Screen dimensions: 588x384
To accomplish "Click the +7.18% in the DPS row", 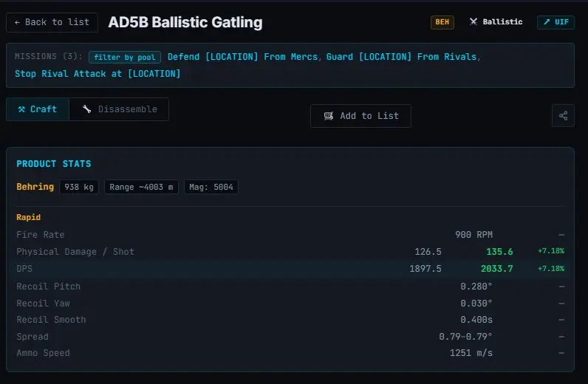I will [x=551, y=269].
